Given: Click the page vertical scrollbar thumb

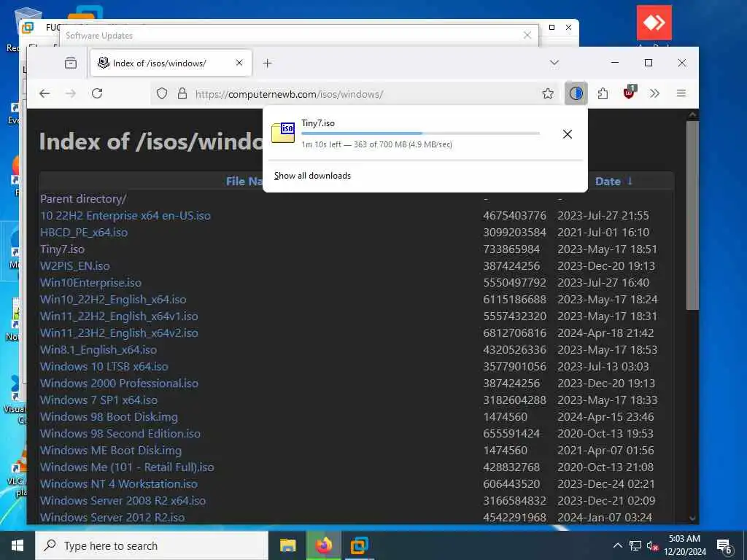Looking at the screenshot, I should pyautogui.click(x=692, y=215).
